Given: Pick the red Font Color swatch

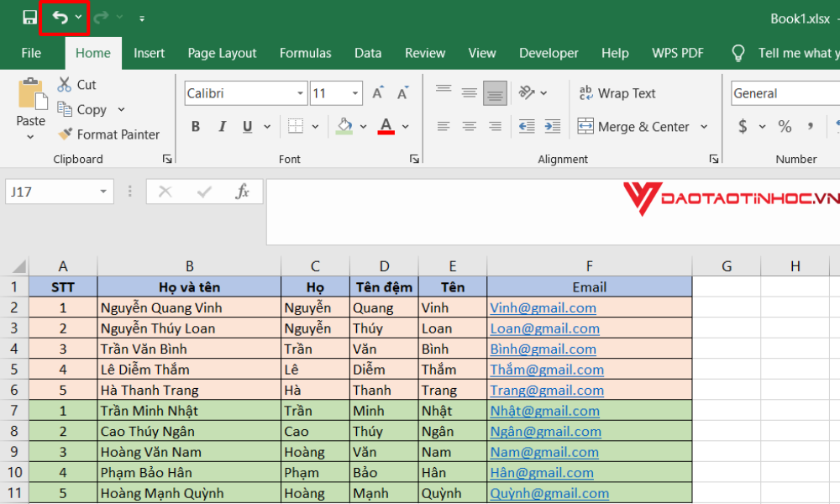Looking at the screenshot, I should (384, 126).
